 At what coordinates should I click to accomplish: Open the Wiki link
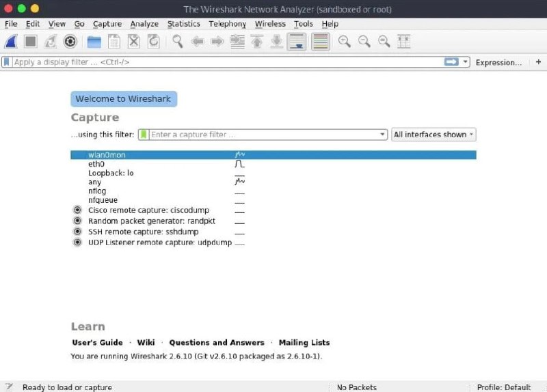pos(146,343)
